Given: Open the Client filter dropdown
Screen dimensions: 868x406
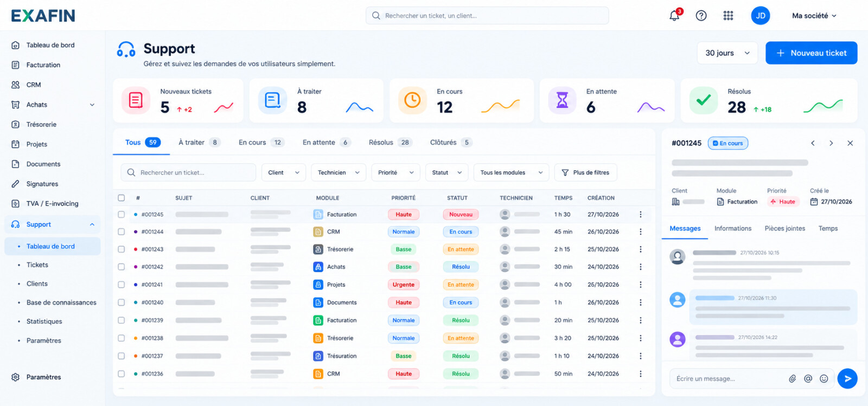Looking at the screenshot, I should [284, 173].
